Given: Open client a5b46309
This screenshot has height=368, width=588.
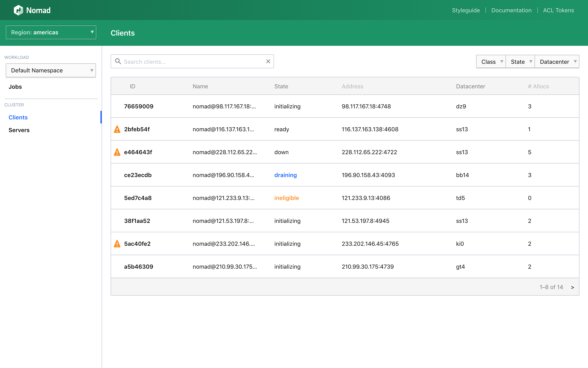Looking at the screenshot, I should [138, 267].
